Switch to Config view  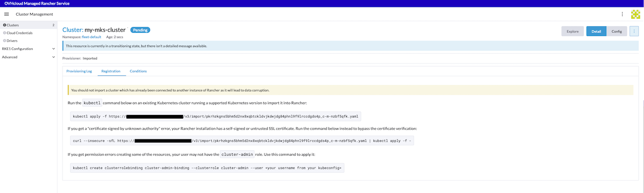[616, 31]
